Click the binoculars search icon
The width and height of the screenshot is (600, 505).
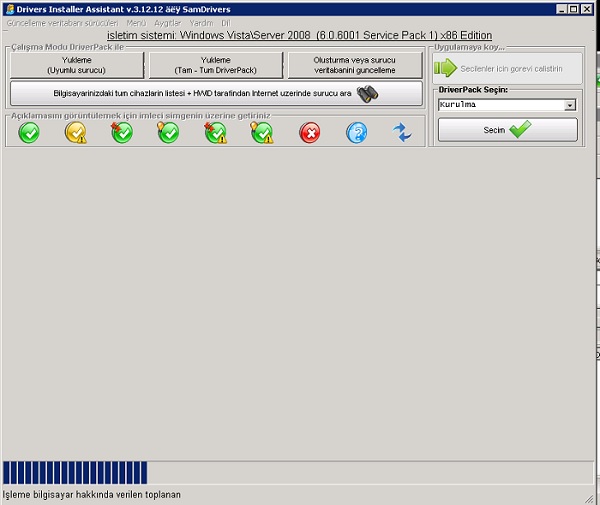(x=367, y=93)
